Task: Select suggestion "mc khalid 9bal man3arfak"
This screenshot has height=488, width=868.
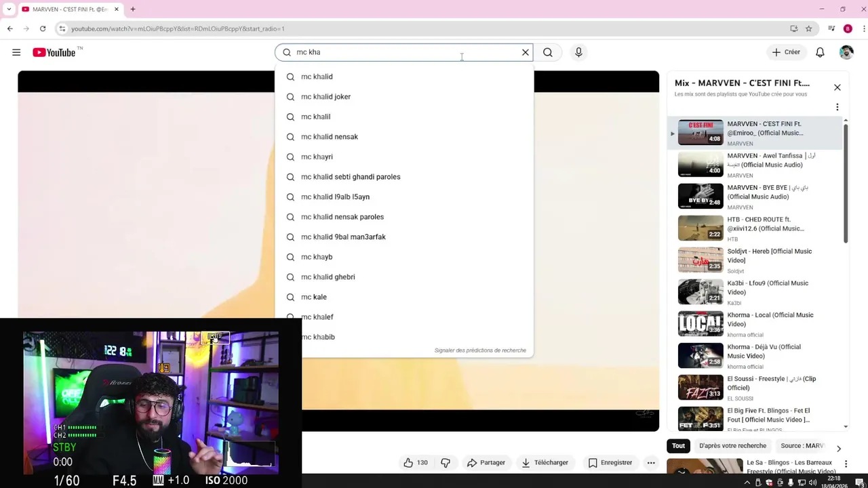Action: point(404,237)
